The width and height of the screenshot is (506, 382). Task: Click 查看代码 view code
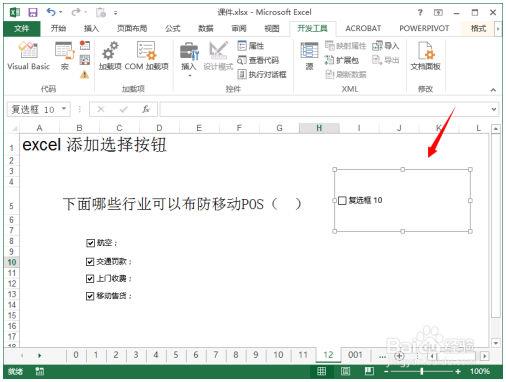coord(258,60)
